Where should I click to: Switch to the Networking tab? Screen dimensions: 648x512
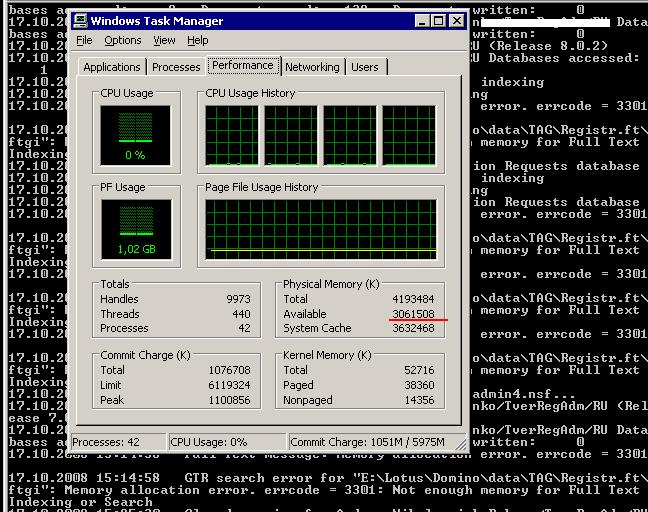tap(312, 67)
